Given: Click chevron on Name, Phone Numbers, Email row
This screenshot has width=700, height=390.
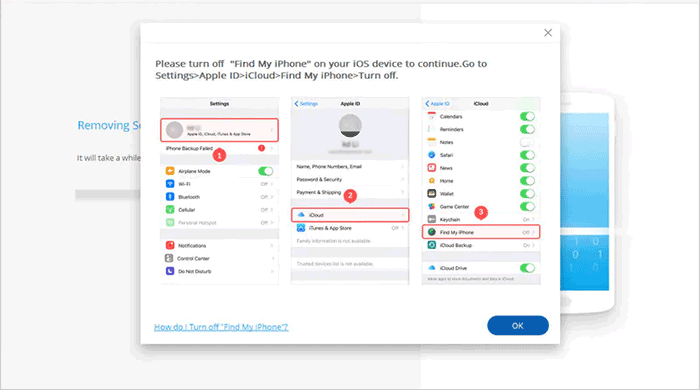Looking at the screenshot, I should (x=402, y=166).
